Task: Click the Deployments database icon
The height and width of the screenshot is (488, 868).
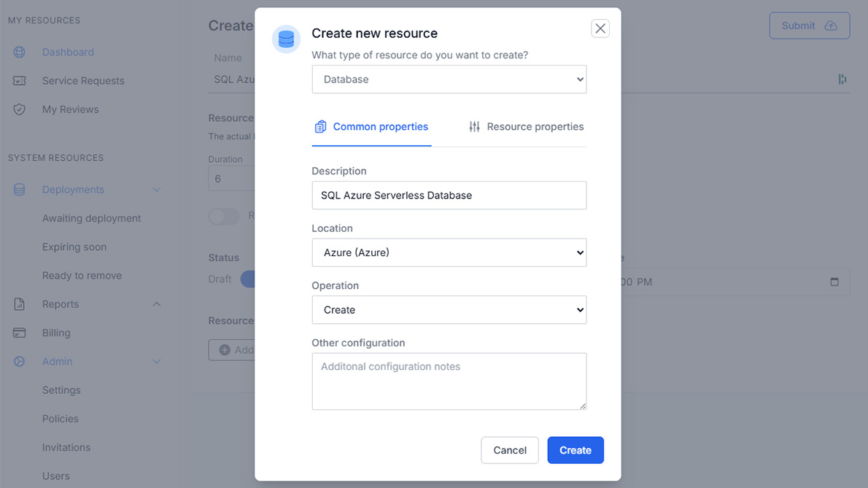Action: [x=20, y=190]
